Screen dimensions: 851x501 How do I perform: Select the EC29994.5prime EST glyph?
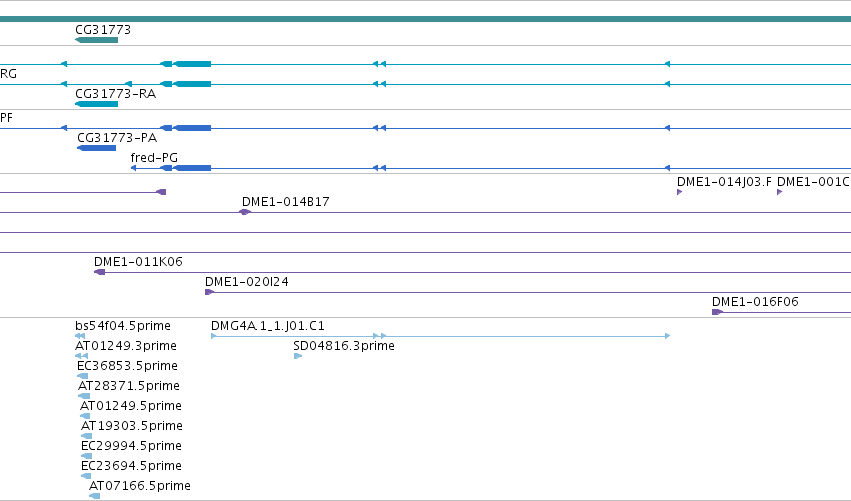pos(86,456)
